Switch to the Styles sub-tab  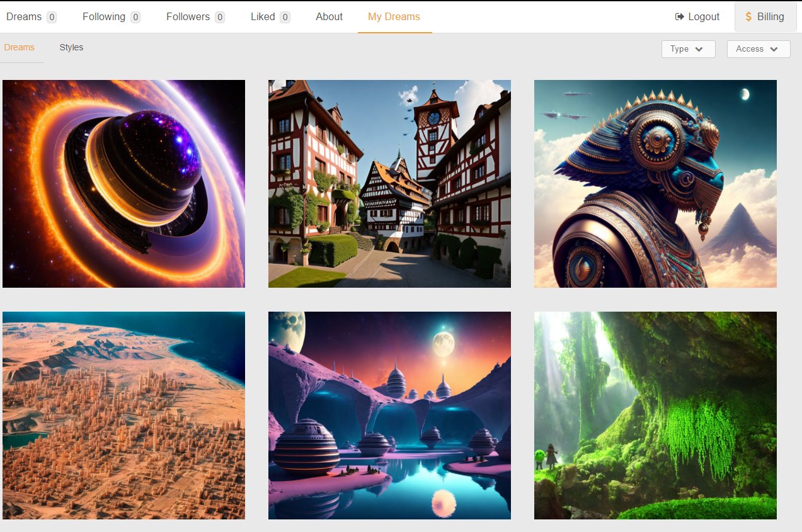(x=71, y=48)
